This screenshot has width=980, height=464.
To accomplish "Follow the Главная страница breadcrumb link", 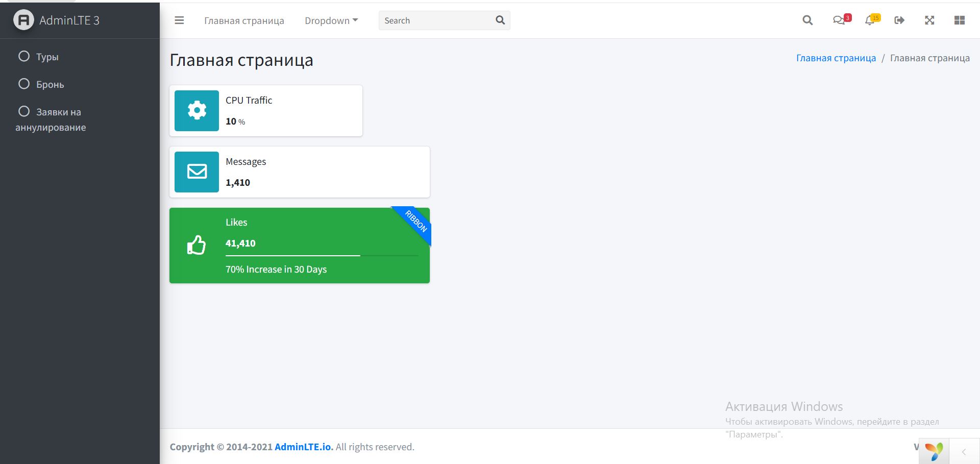I will click(836, 58).
